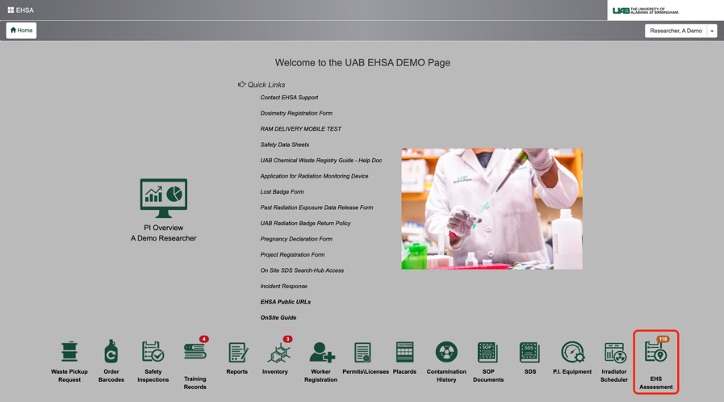Open Contact EHSA Support link
This screenshot has width=724, height=402.
coord(289,97)
